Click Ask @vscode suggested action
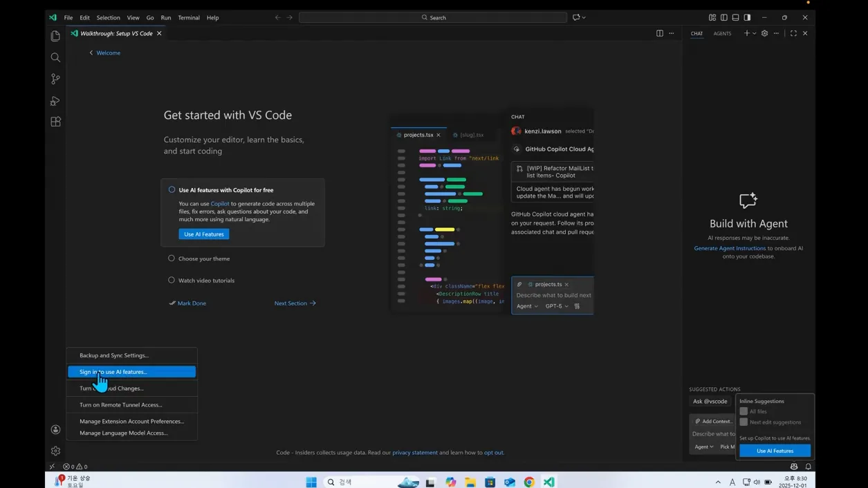The width and height of the screenshot is (868, 488). click(710, 401)
